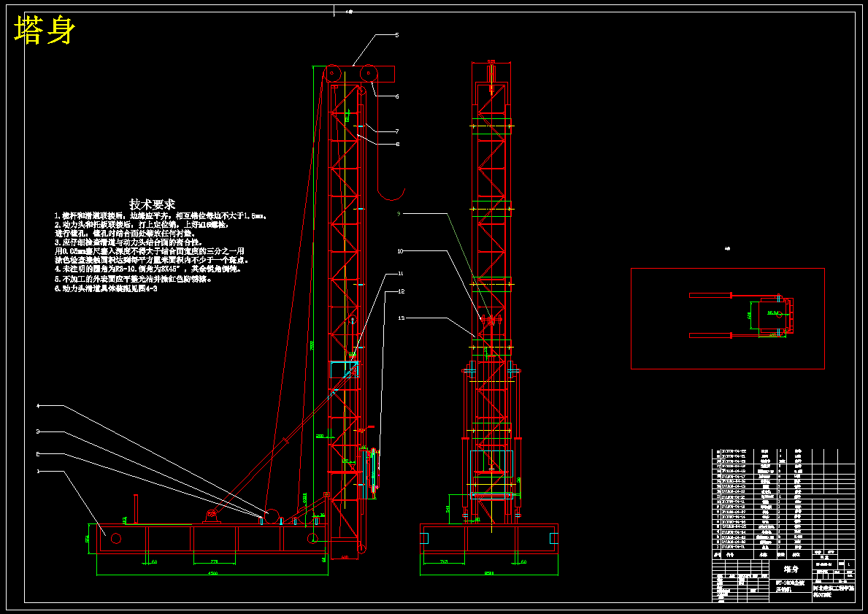Click callout number 1 near the base

38,471
